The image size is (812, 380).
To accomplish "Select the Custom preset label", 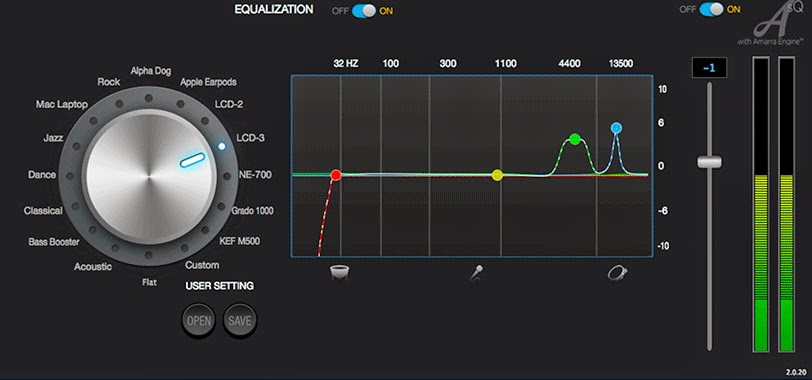I will (202, 265).
